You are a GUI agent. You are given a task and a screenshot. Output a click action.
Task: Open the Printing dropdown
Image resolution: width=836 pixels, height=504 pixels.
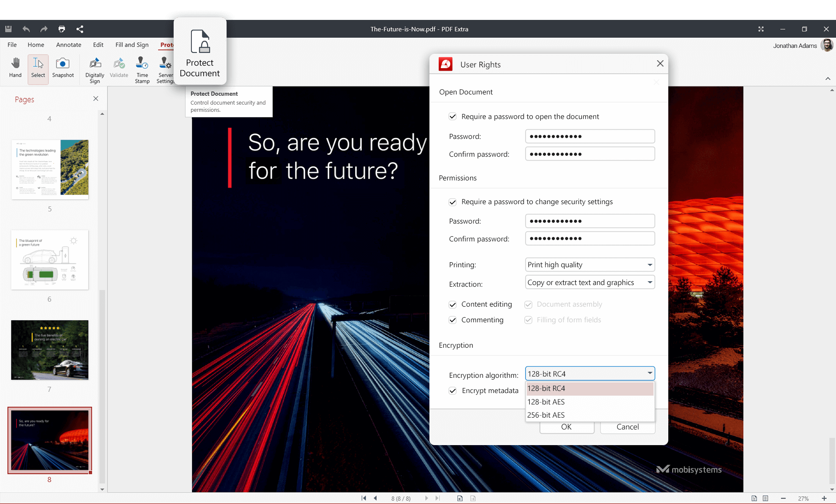590,265
